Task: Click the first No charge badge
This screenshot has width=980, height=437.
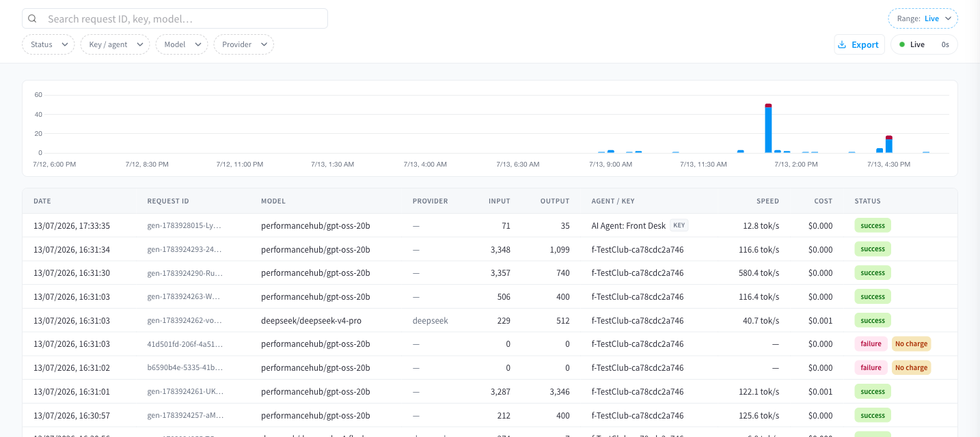Action: [x=911, y=344]
